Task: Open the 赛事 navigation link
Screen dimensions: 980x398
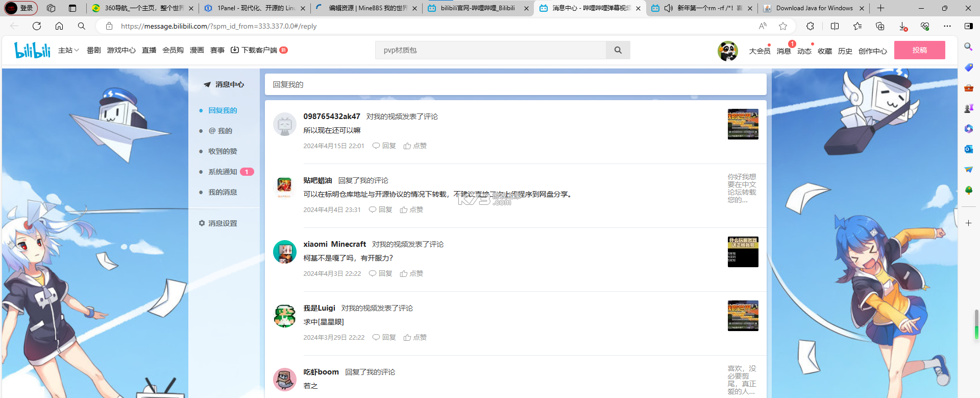Action: (217, 50)
